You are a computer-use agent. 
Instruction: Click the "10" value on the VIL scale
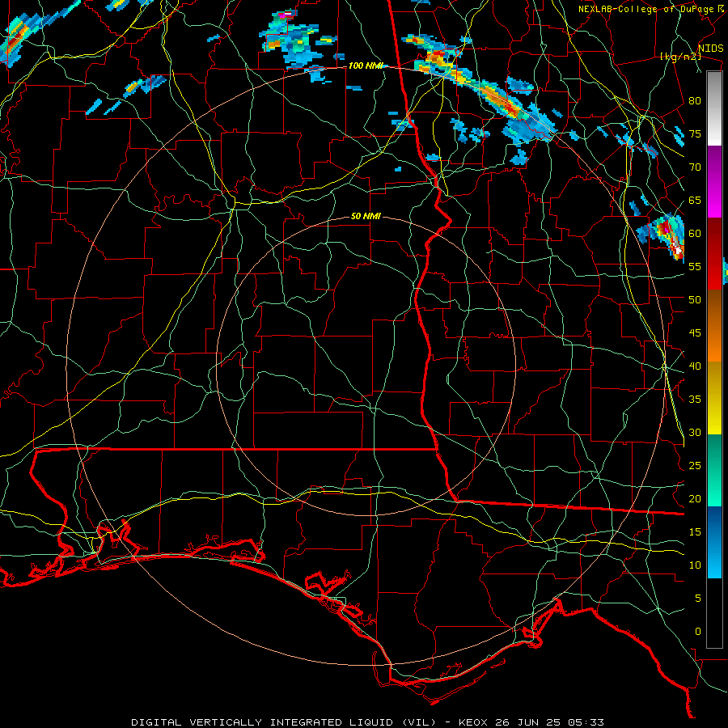point(695,565)
